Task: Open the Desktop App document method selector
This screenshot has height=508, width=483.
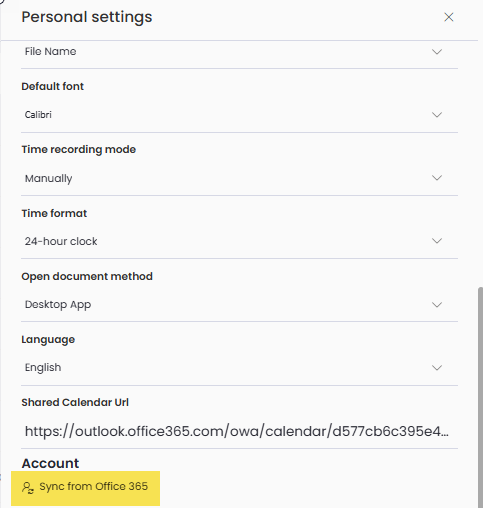Action: [239, 304]
